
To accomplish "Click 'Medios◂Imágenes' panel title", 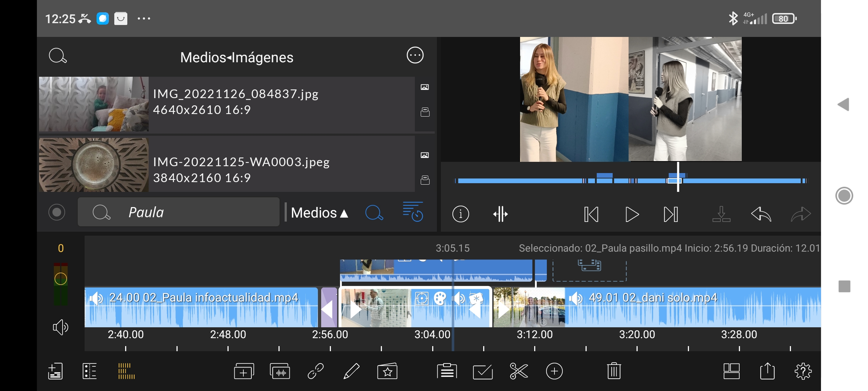I will (237, 57).
